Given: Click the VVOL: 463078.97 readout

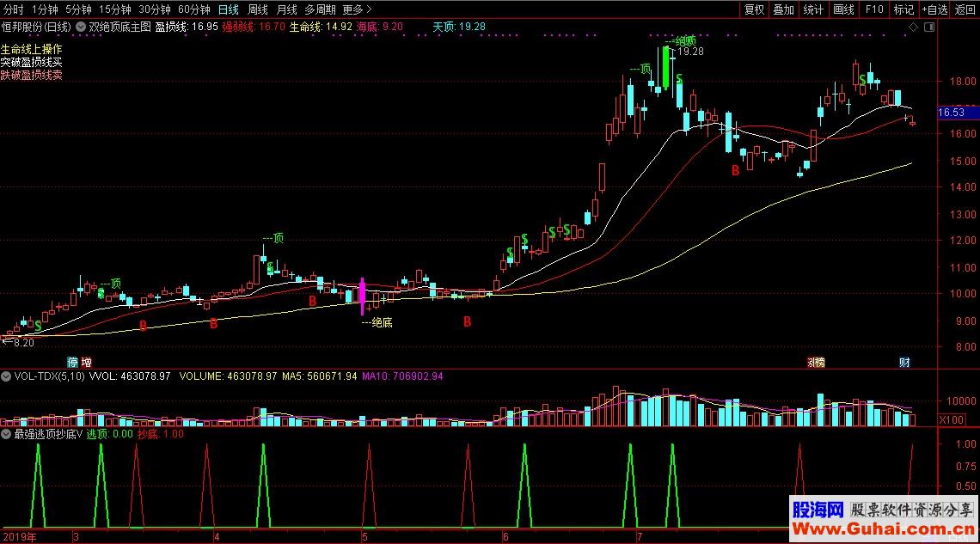Looking at the screenshot, I should [x=130, y=376].
